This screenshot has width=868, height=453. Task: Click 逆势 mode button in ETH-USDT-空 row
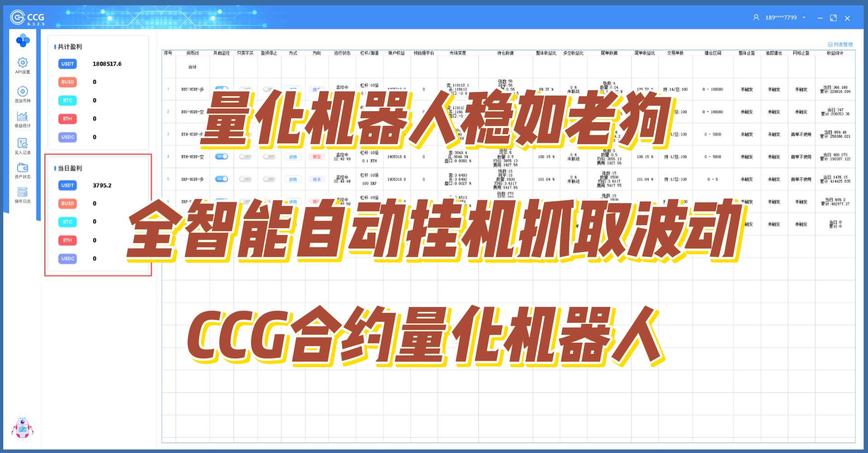[293, 157]
